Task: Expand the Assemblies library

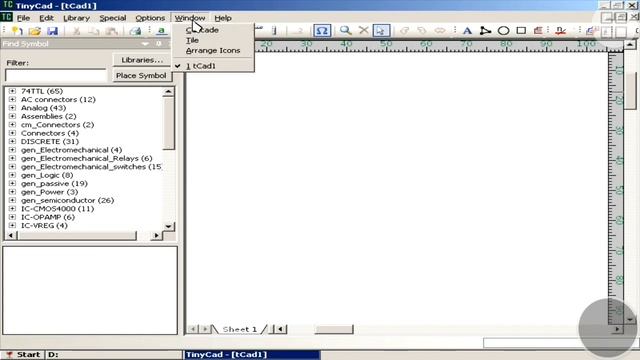Action: (x=12, y=116)
